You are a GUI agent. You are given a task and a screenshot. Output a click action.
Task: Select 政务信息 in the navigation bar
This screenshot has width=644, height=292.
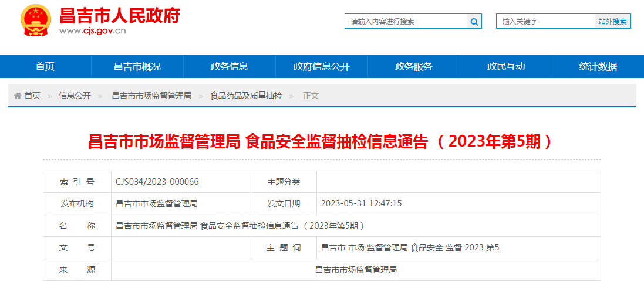coord(230,66)
